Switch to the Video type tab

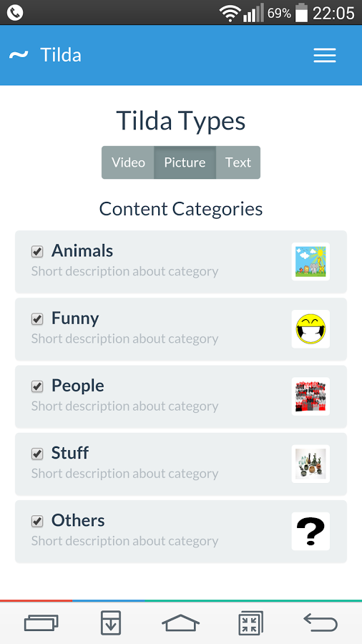click(128, 162)
